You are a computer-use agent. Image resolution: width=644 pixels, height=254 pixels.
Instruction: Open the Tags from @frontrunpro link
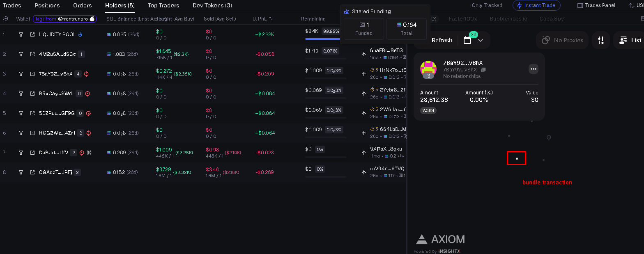[64, 19]
